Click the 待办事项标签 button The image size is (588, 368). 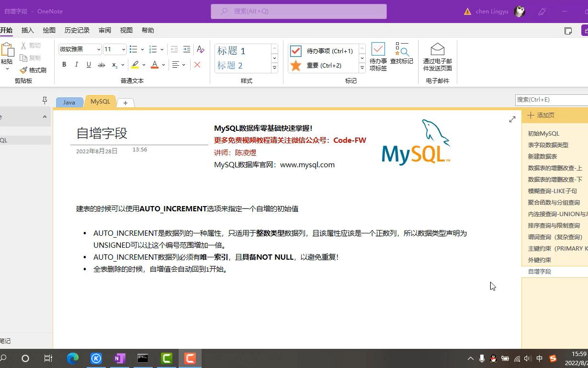pyautogui.click(x=378, y=57)
